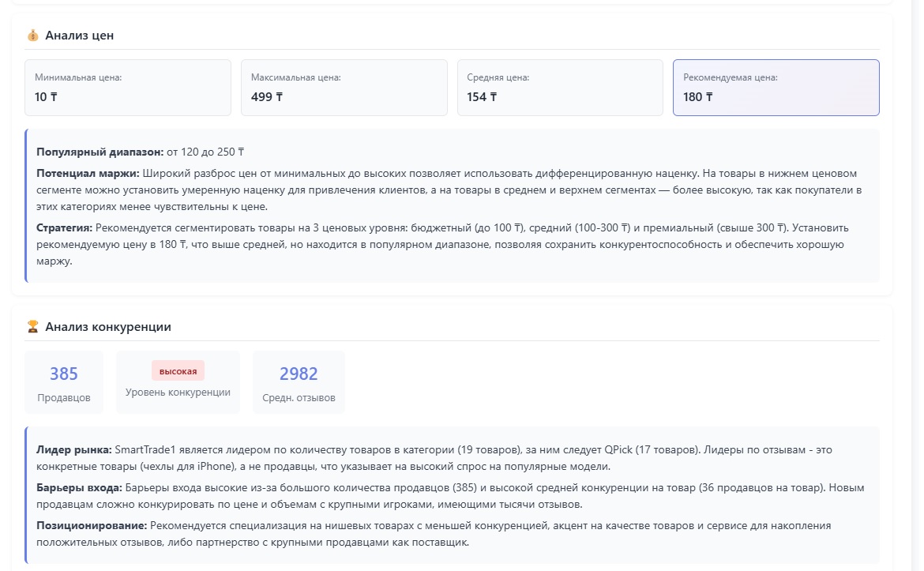Click the Минимальная цена card
Viewport: 924px width, 571px height.
pos(128,88)
